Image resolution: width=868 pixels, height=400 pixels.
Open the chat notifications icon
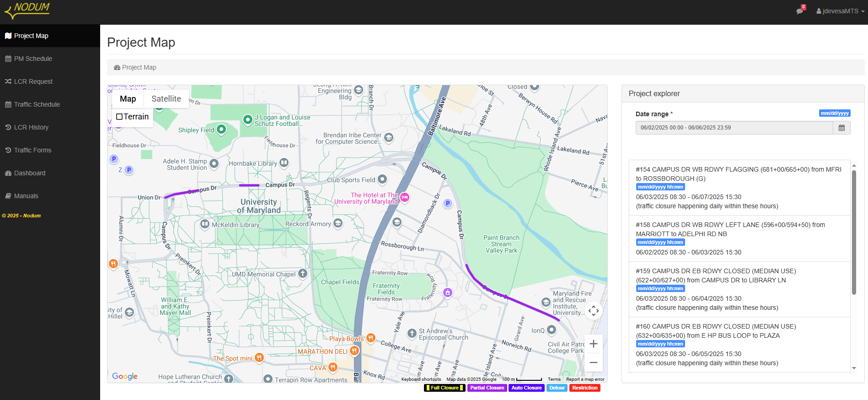pyautogui.click(x=800, y=11)
